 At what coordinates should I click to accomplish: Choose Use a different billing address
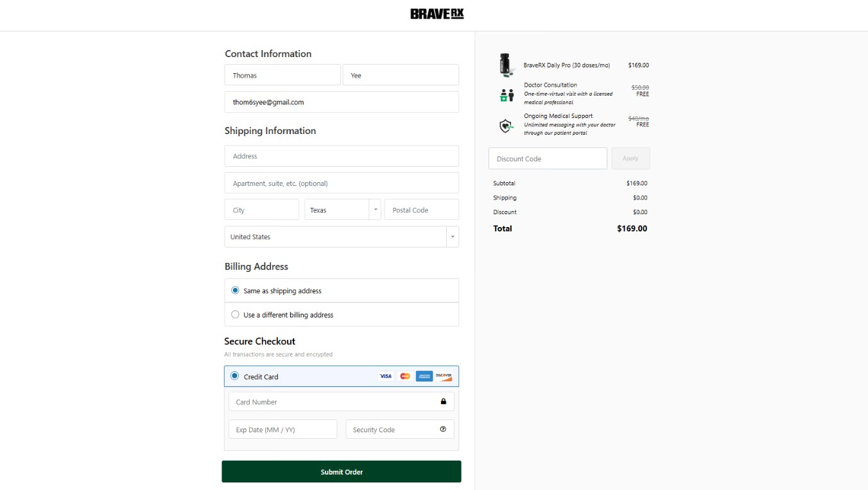click(x=235, y=315)
